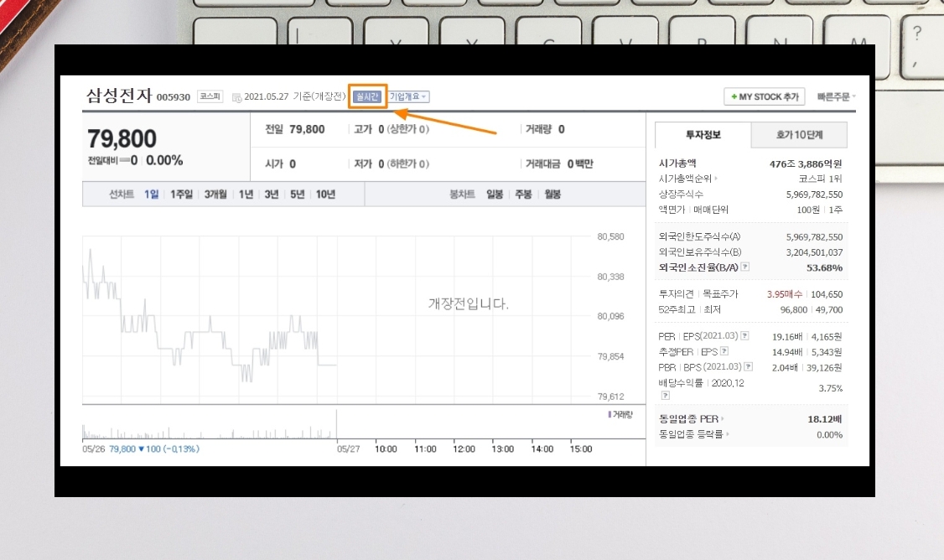The height and width of the screenshot is (560, 944).
Task: Switch to the 투자정보 tab
Action: coord(703,135)
